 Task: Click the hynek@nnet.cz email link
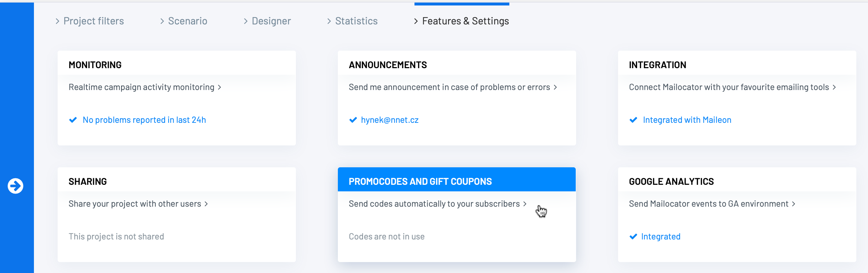(390, 120)
